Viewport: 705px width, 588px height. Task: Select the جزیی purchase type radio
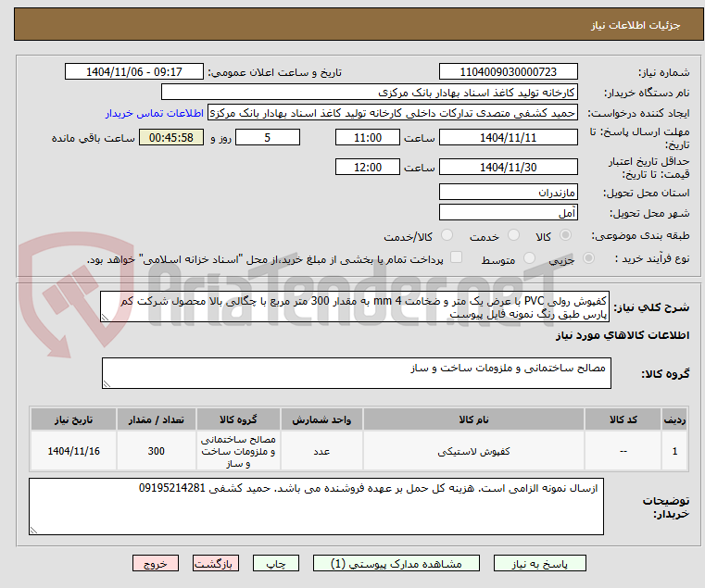click(588, 258)
